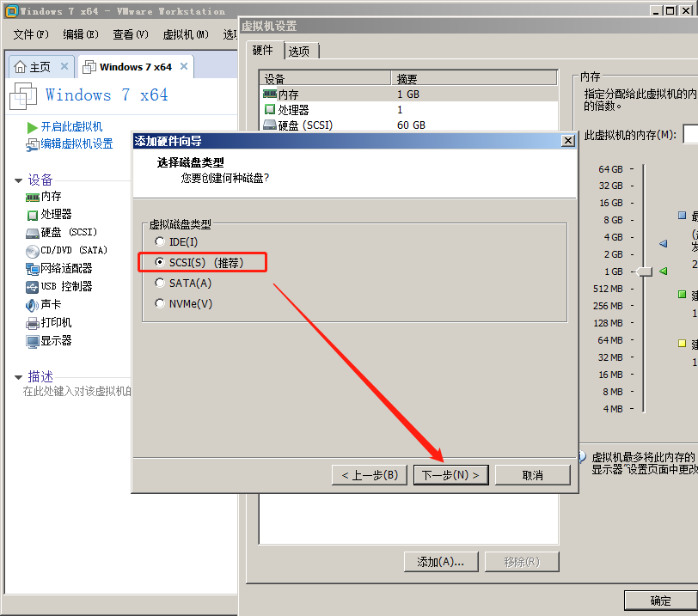Cancel the add hardware wizard with 取消
698x616 pixels.
[532, 475]
